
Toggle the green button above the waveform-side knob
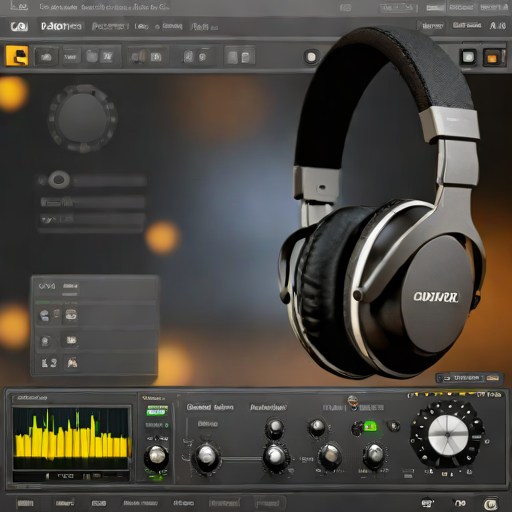pyautogui.click(x=157, y=410)
